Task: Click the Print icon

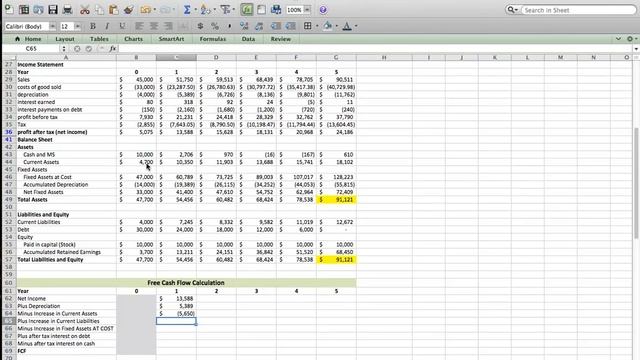Action: (68, 9)
